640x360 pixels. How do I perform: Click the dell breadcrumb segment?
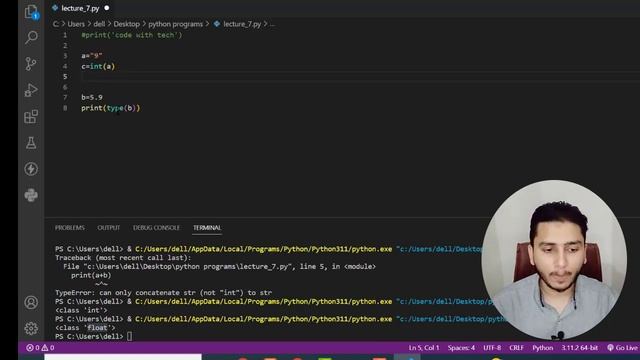(x=99, y=24)
